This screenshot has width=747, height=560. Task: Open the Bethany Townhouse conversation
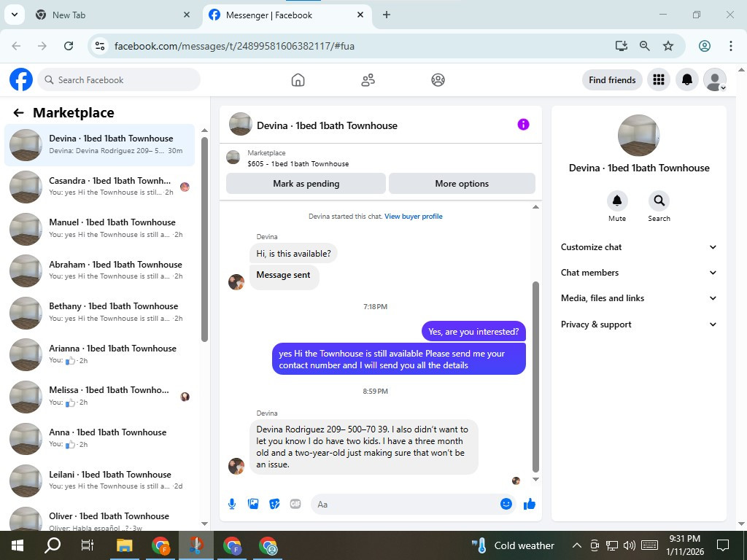pyautogui.click(x=99, y=312)
